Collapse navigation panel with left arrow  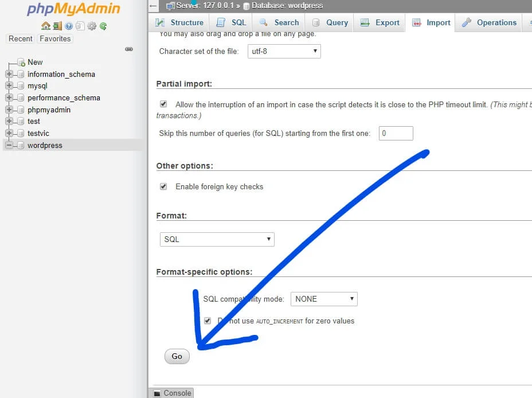pos(154,6)
